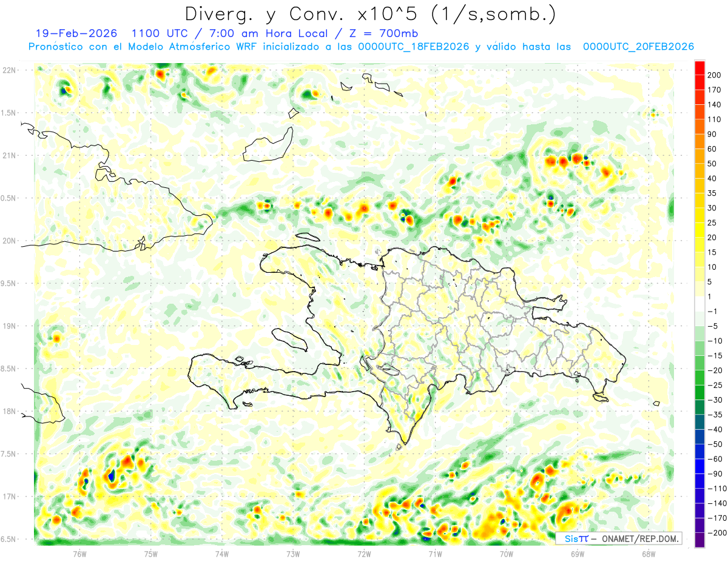Select the 8.5N latitude label

point(9,369)
